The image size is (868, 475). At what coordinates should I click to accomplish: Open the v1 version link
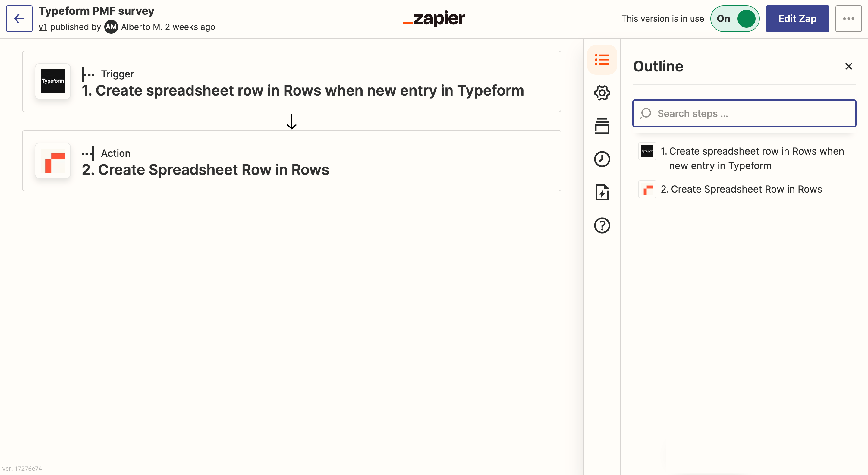pos(42,27)
